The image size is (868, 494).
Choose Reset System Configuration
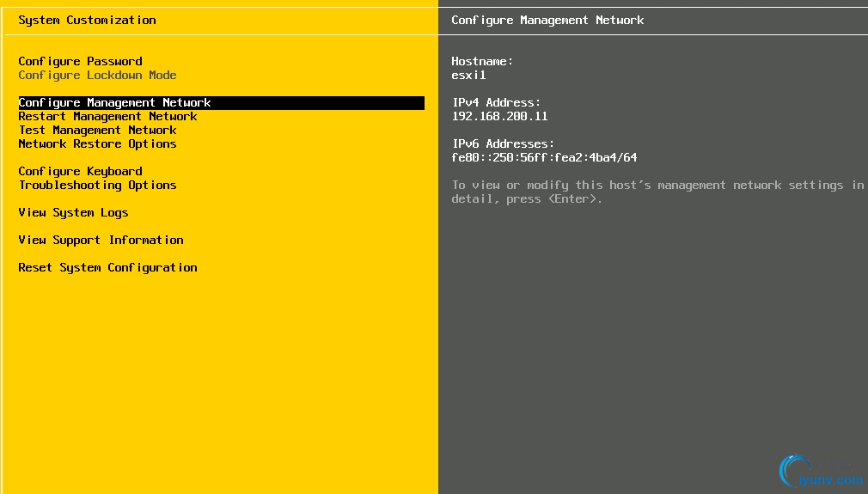coord(107,267)
